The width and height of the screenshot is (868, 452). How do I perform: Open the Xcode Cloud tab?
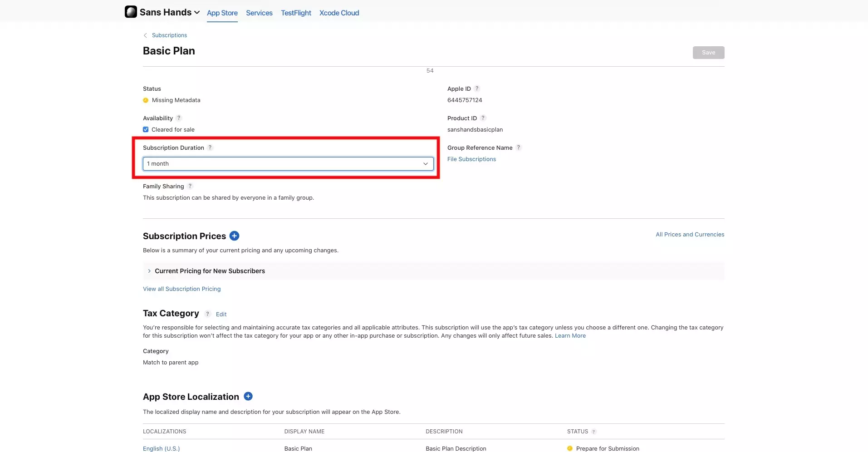click(x=339, y=13)
